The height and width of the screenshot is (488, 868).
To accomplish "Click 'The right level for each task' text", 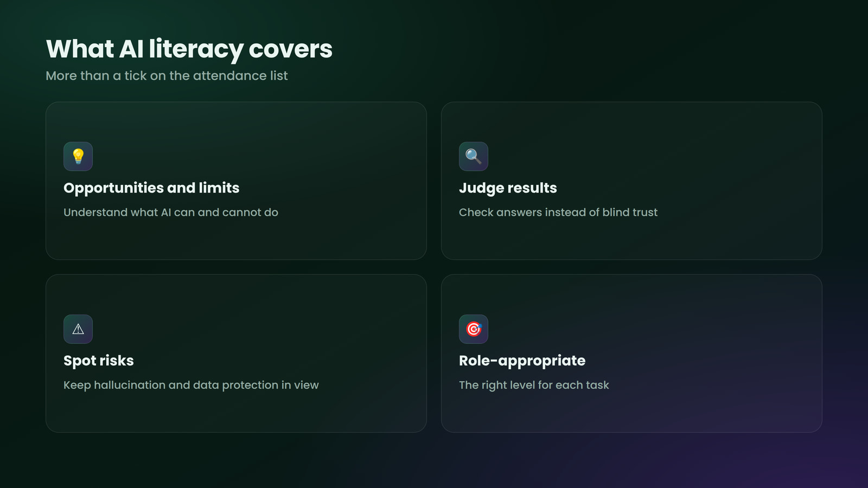I will [x=534, y=385].
